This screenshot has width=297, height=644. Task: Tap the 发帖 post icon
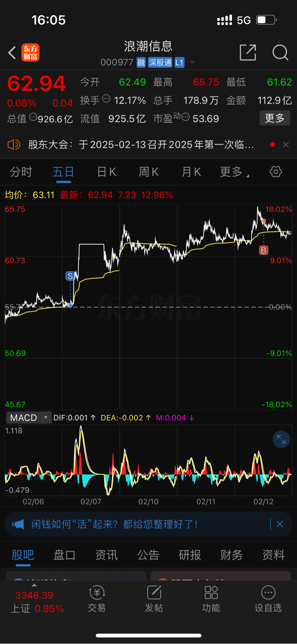point(154,599)
